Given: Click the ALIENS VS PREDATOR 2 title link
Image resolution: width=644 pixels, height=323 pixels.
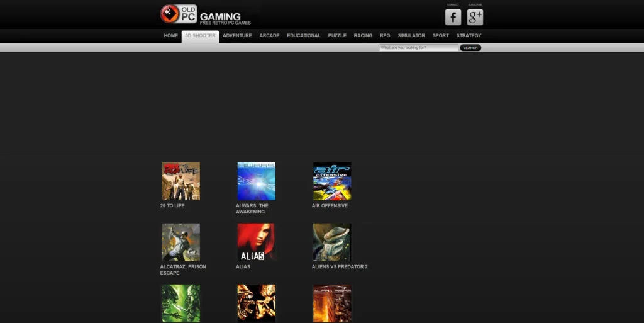Looking at the screenshot, I should (340, 267).
